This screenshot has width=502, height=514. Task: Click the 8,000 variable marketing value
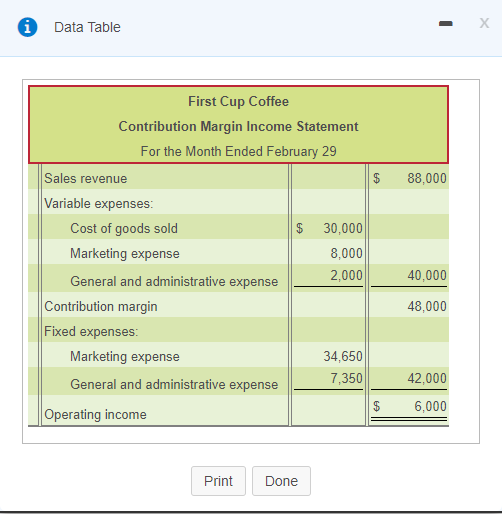click(346, 253)
